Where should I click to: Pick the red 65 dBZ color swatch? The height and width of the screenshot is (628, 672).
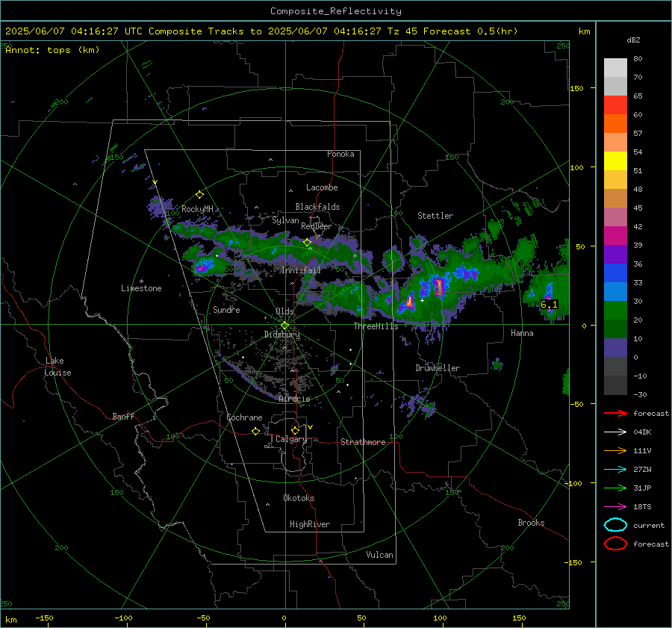click(x=615, y=105)
